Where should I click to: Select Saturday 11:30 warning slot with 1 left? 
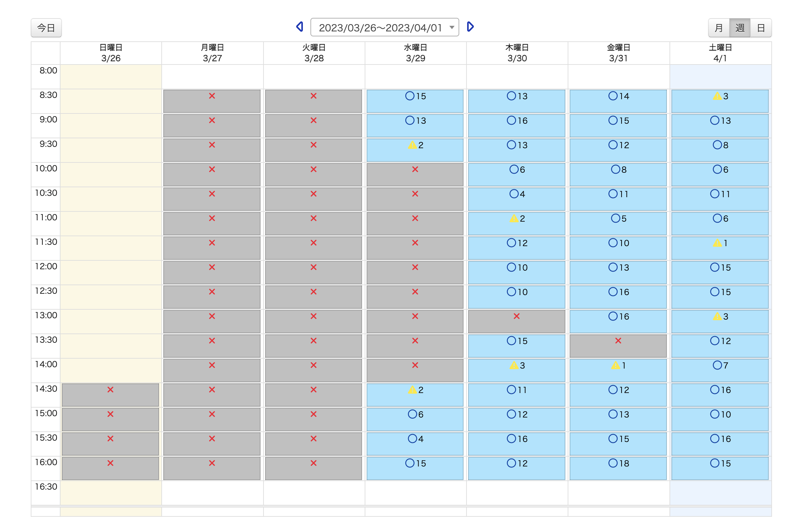719,247
